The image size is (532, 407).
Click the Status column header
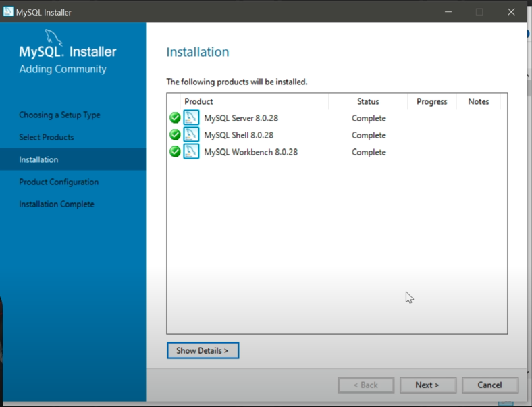pos(368,101)
